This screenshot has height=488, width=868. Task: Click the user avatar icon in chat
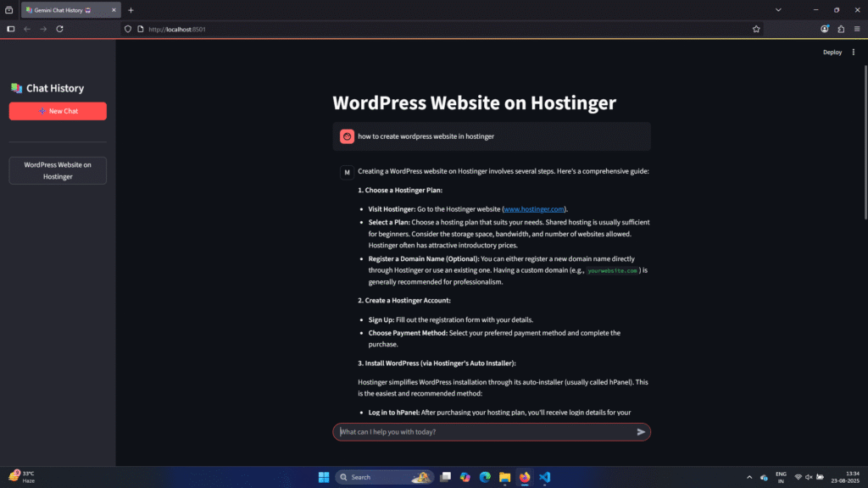pyautogui.click(x=347, y=136)
